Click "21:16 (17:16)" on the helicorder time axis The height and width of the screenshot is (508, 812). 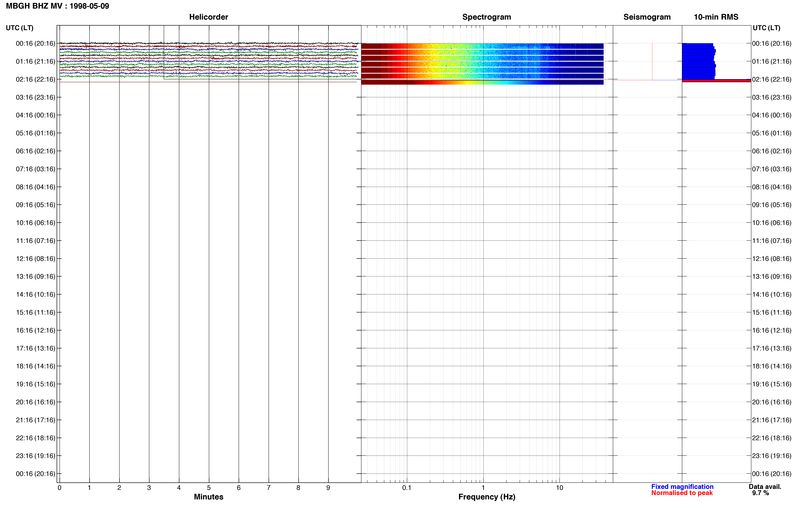(36, 420)
